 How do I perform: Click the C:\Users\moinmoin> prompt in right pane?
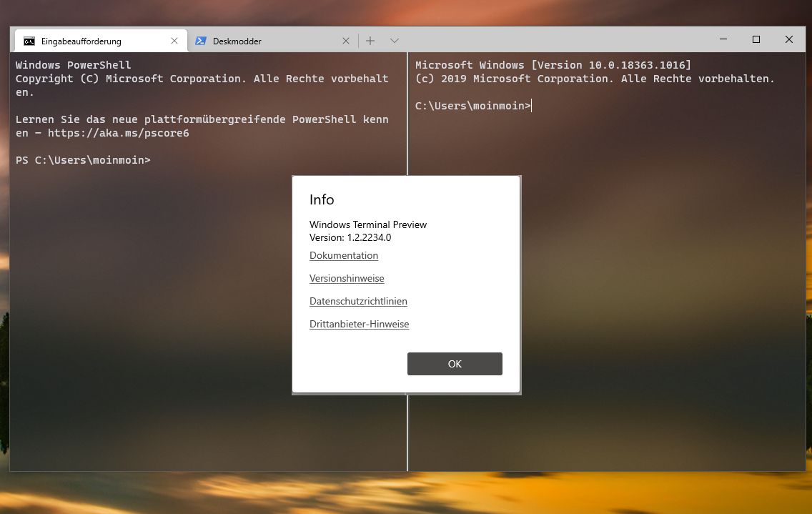tap(473, 106)
